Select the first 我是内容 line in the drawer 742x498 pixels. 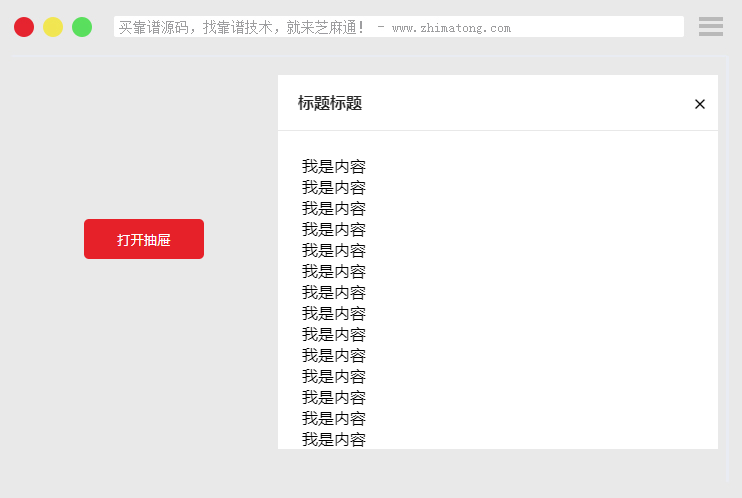click(x=334, y=166)
